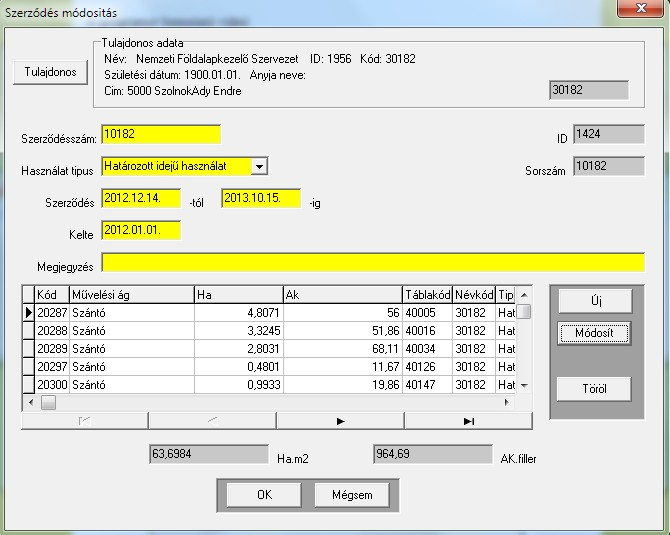This screenshot has width=670, height=535.
Task: Click the Ak column header
Action: coord(343,295)
